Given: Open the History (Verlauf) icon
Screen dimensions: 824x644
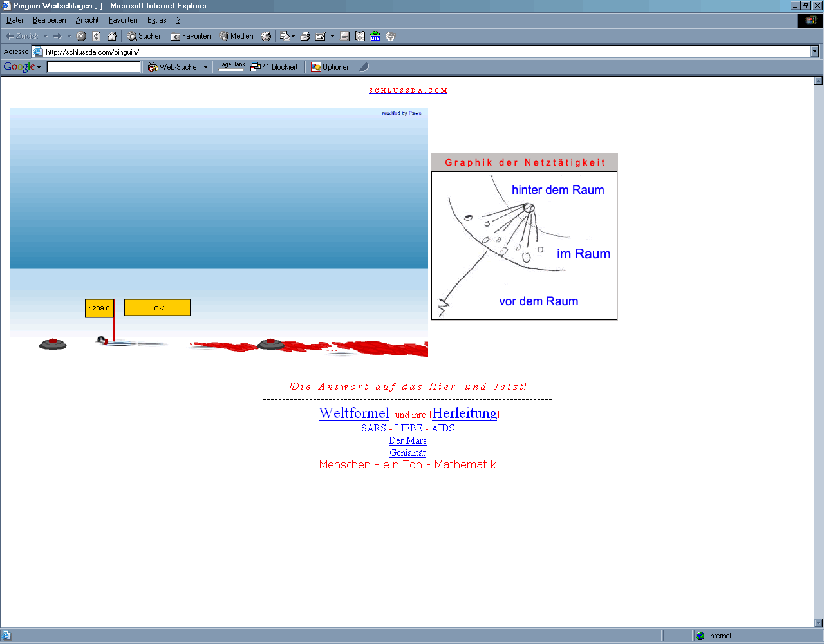Looking at the screenshot, I should pyautogui.click(x=266, y=36).
